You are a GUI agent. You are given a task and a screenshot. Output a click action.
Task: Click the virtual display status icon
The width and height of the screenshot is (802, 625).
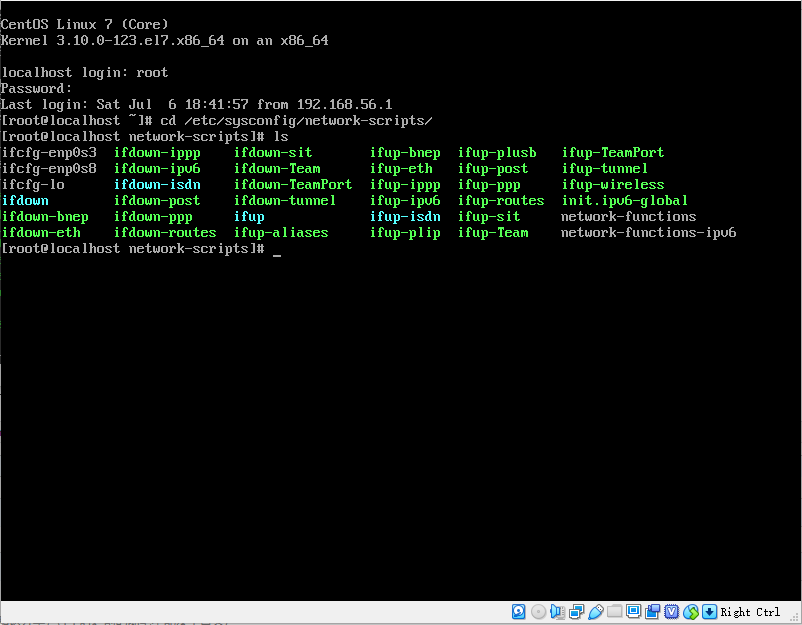633,611
